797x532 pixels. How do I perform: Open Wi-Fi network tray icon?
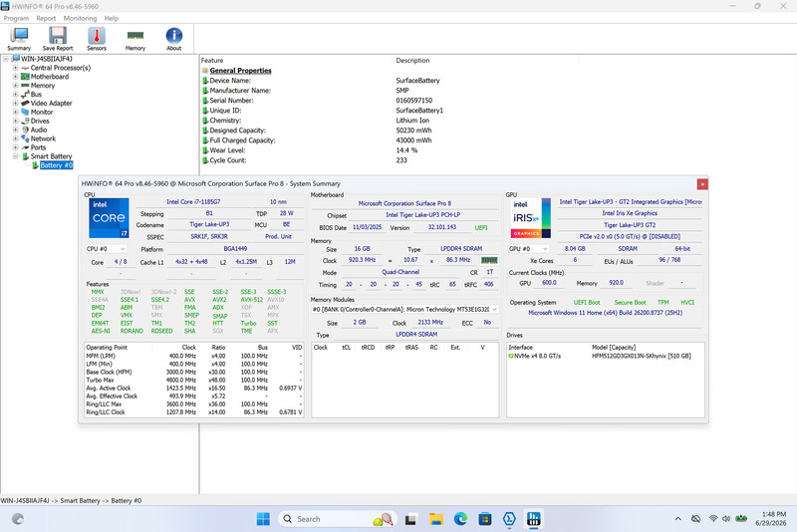(713, 519)
